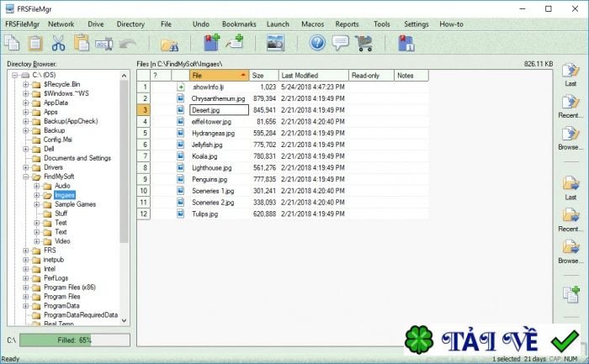
Task: Select the Imgaes folder in tree
Action: pos(65,195)
